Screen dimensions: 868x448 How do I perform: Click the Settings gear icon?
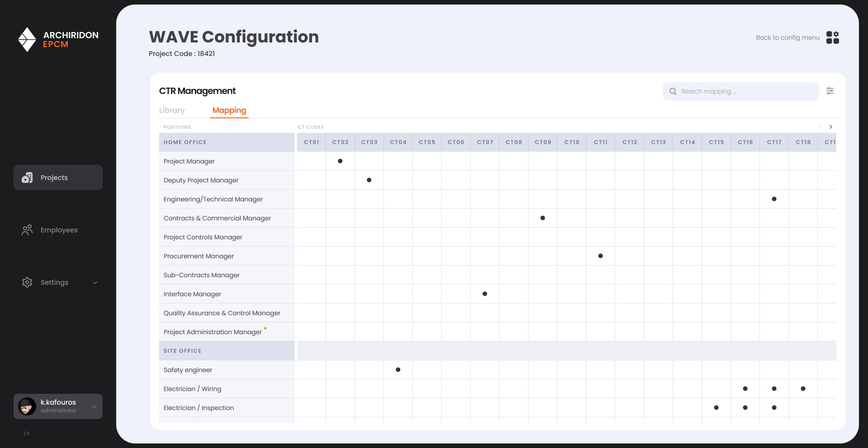pos(27,282)
